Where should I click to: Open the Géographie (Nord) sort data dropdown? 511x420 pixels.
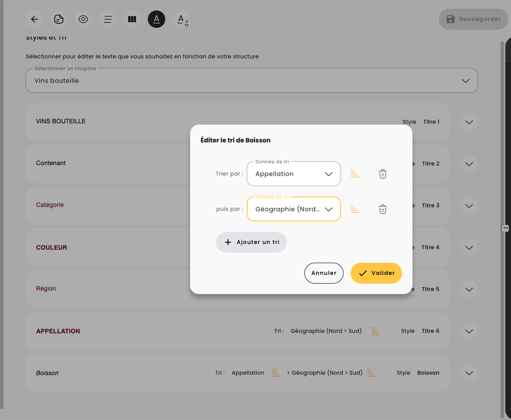click(x=293, y=209)
